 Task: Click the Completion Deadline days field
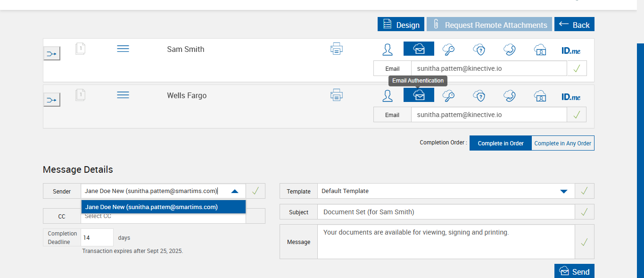click(x=97, y=238)
